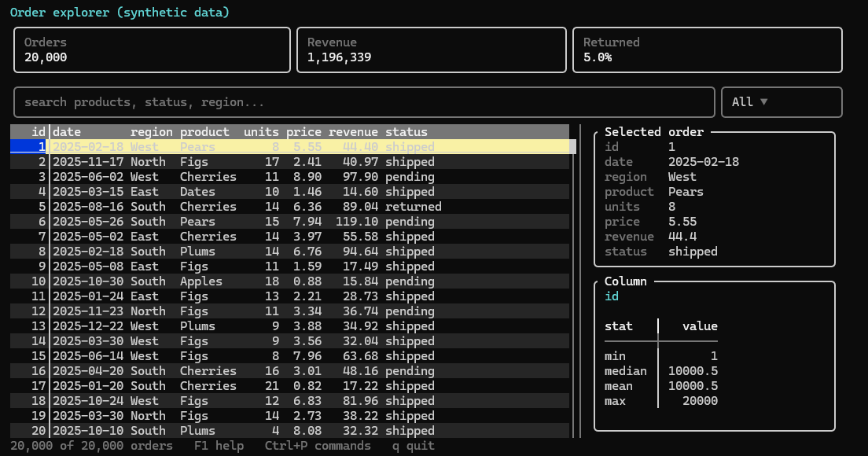Click the mean row in Column stats

point(661,386)
